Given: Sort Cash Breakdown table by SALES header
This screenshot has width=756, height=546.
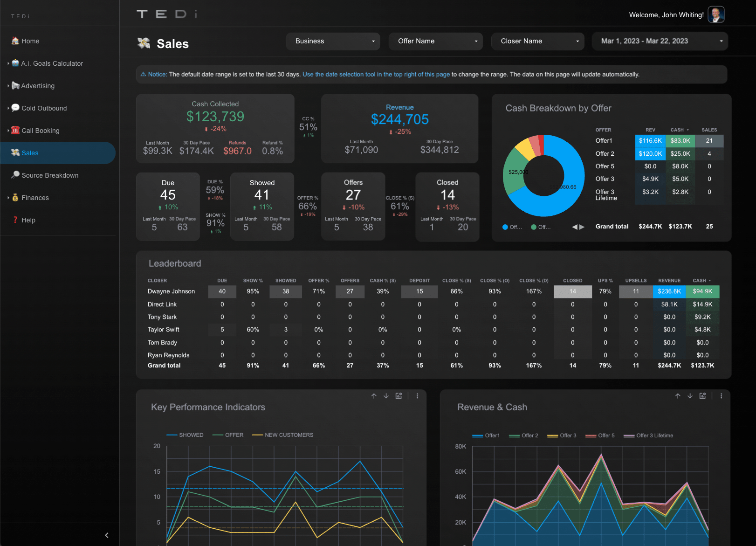Looking at the screenshot, I should [709, 130].
